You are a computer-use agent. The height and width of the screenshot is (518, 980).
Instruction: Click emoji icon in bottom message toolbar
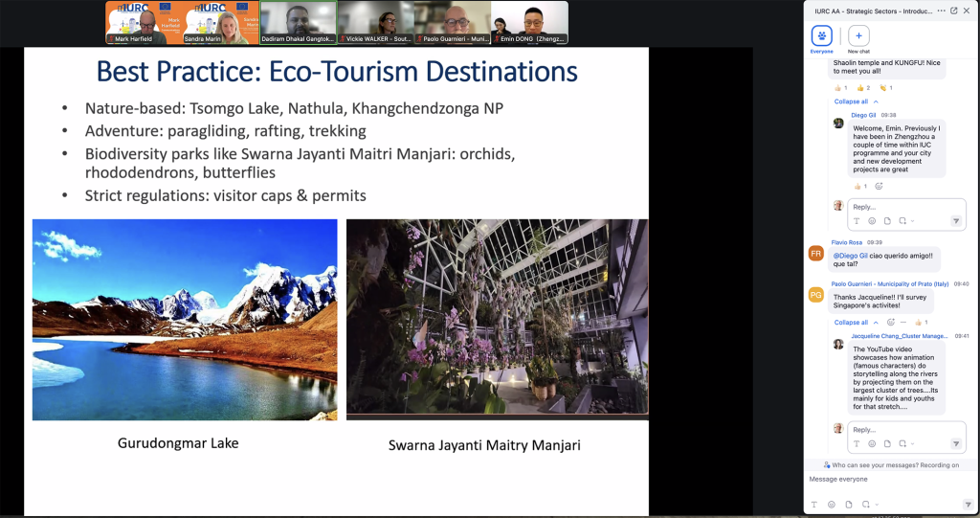[x=831, y=504]
